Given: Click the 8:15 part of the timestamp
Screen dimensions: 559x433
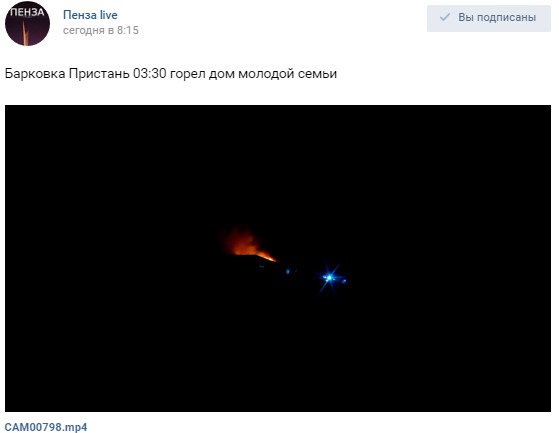Looking at the screenshot, I should (x=128, y=30).
